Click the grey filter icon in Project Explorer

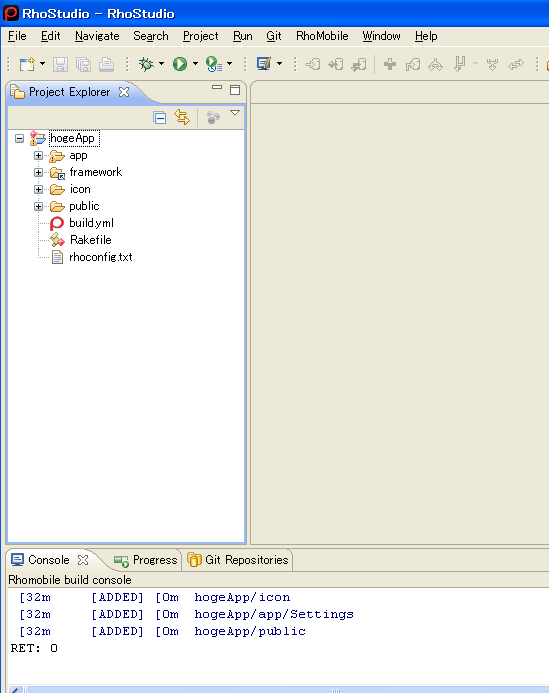tap(214, 118)
